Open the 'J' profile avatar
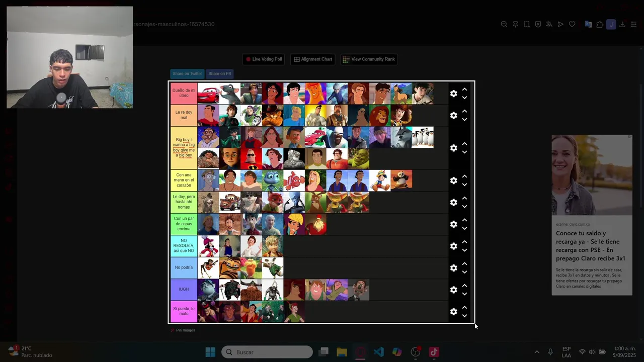644x362 pixels. [x=611, y=24]
